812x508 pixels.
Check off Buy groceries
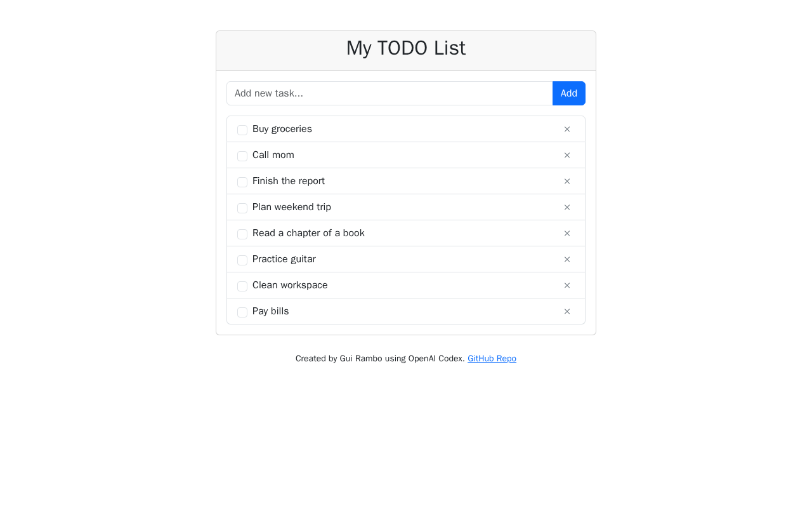coord(242,130)
